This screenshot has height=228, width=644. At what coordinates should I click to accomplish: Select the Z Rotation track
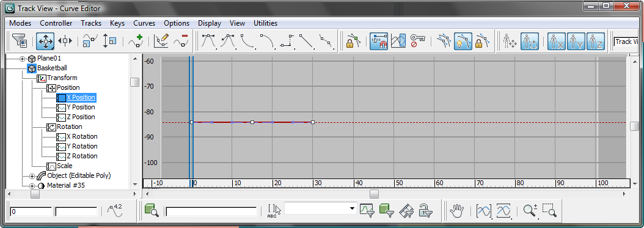82,156
